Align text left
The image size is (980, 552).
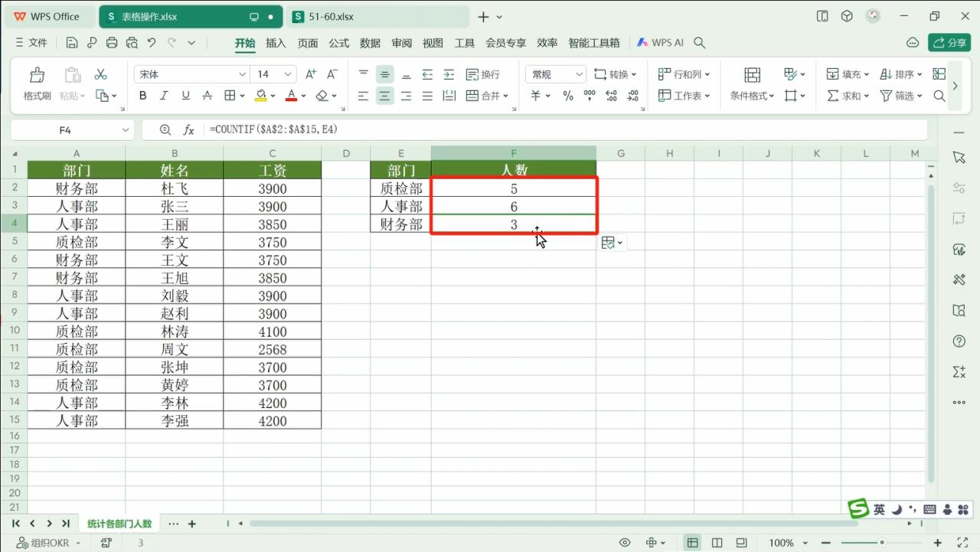point(363,96)
